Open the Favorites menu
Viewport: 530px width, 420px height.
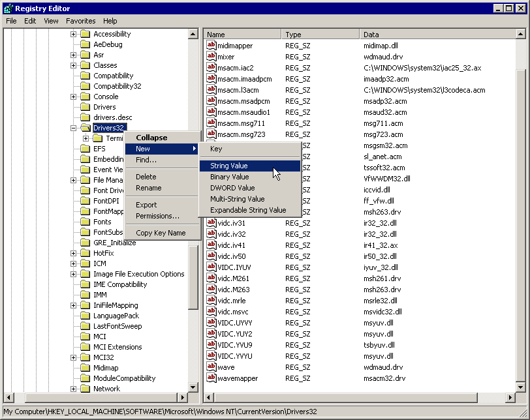[80, 21]
